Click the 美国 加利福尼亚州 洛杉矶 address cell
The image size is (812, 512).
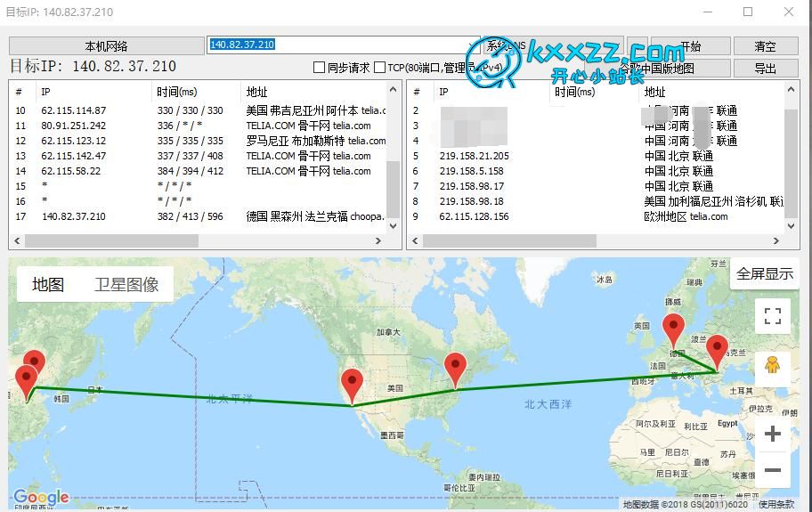pyautogui.click(x=713, y=201)
